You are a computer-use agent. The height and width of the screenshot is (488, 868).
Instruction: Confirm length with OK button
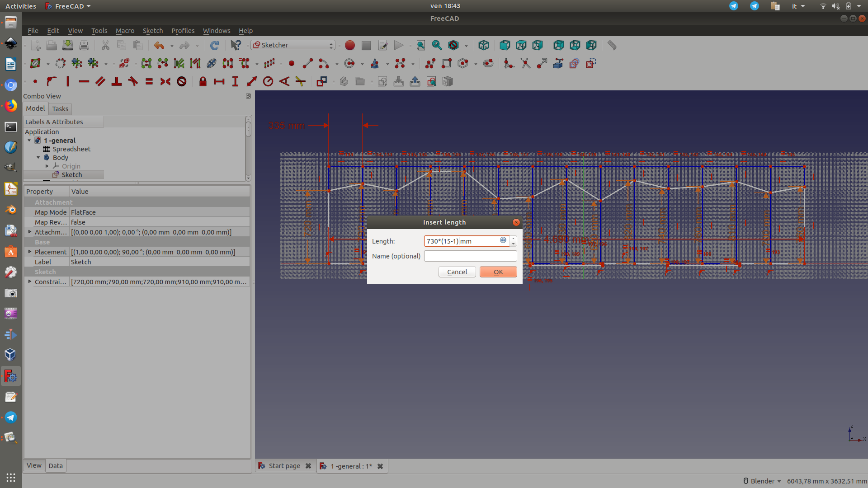coord(498,272)
